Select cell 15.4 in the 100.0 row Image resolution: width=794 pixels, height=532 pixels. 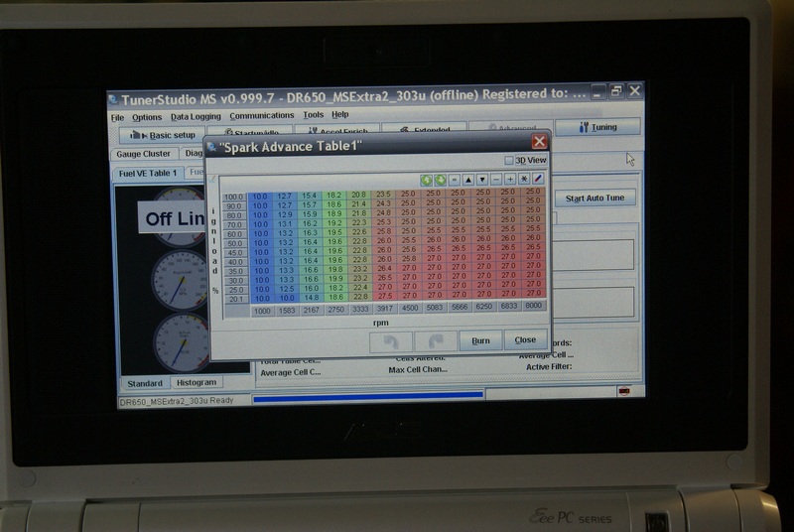[309, 196]
